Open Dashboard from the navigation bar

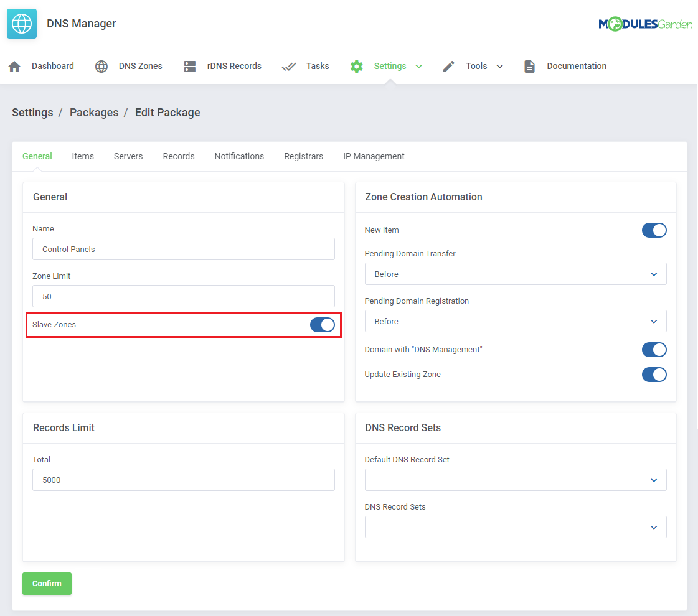[x=52, y=67]
